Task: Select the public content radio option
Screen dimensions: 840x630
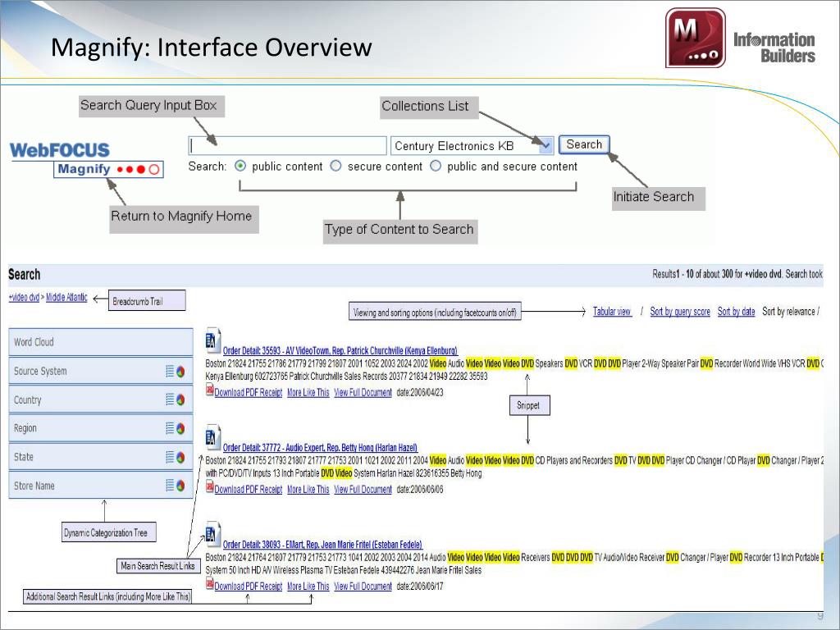Action: (x=240, y=166)
